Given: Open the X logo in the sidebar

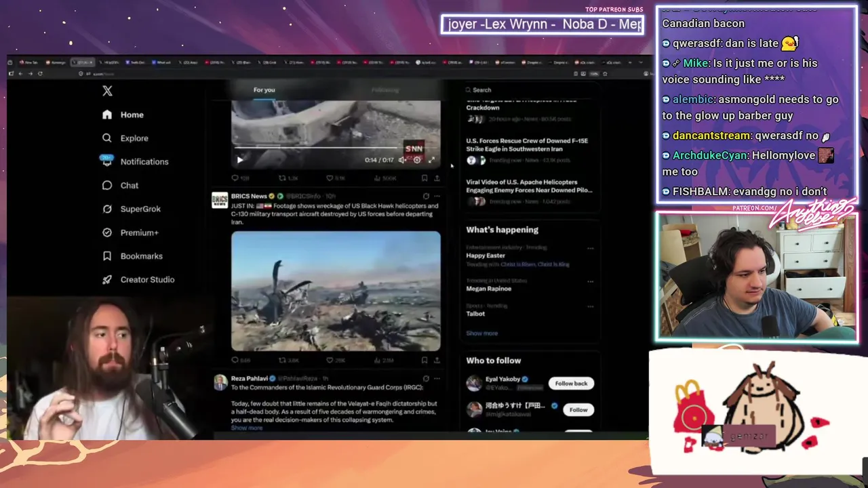Looking at the screenshot, I should pyautogui.click(x=107, y=91).
